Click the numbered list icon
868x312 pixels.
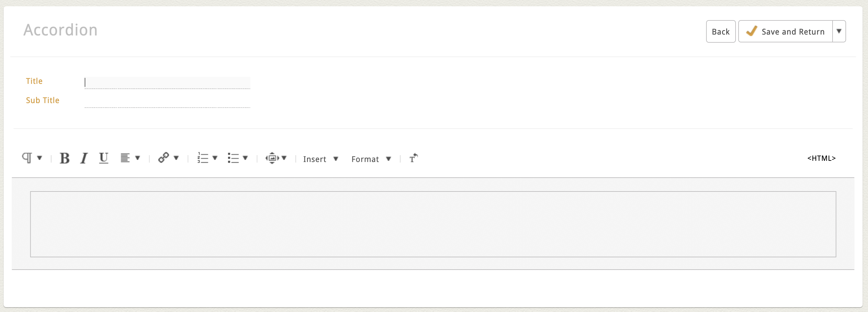pyautogui.click(x=202, y=158)
